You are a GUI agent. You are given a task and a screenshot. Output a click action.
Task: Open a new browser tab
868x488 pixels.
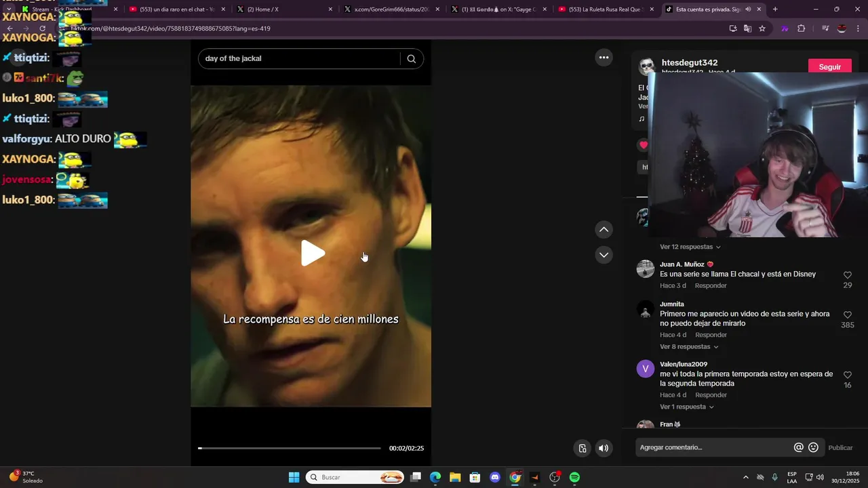click(775, 9)
